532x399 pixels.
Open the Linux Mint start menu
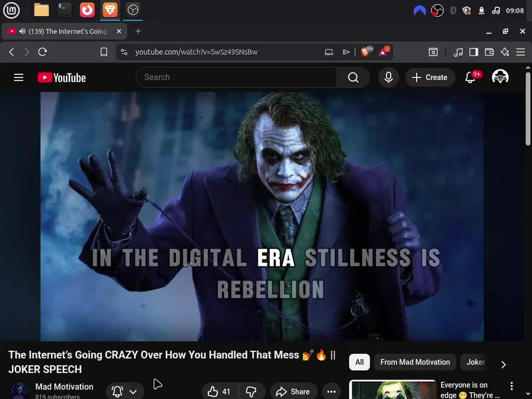11,10
